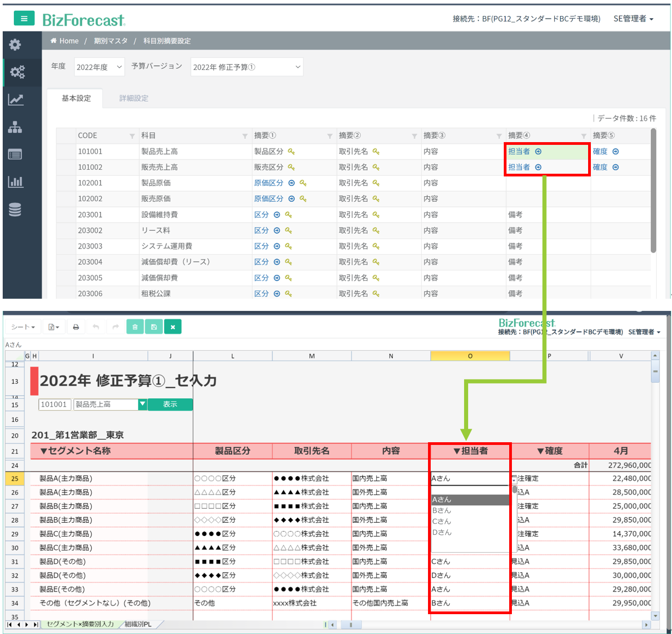The image size is (672, 634).
Task: Click the bar chart sidebar icon
Action: (x=15, y=182)
